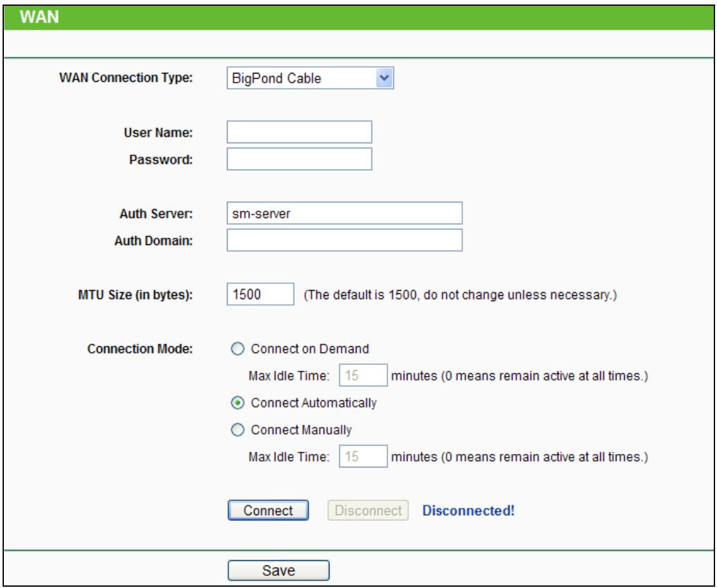Click the MTU Size field showing 1500
The width and height of the screenshot is (717, 588).
[260, 294]
